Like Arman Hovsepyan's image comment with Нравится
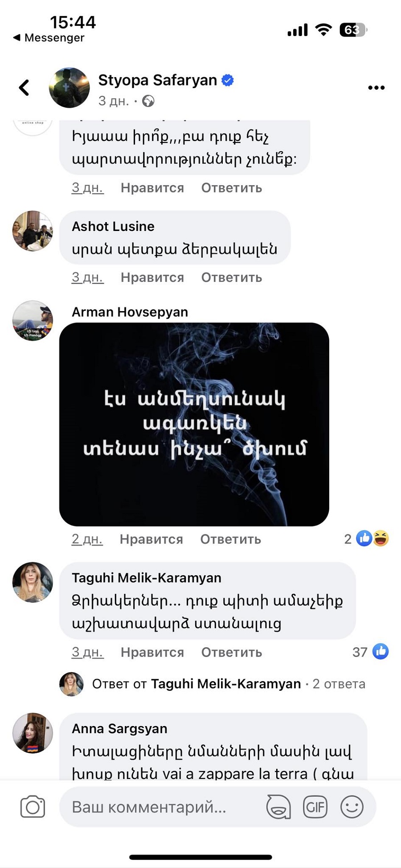401x868 pixels. pos(151,539)
